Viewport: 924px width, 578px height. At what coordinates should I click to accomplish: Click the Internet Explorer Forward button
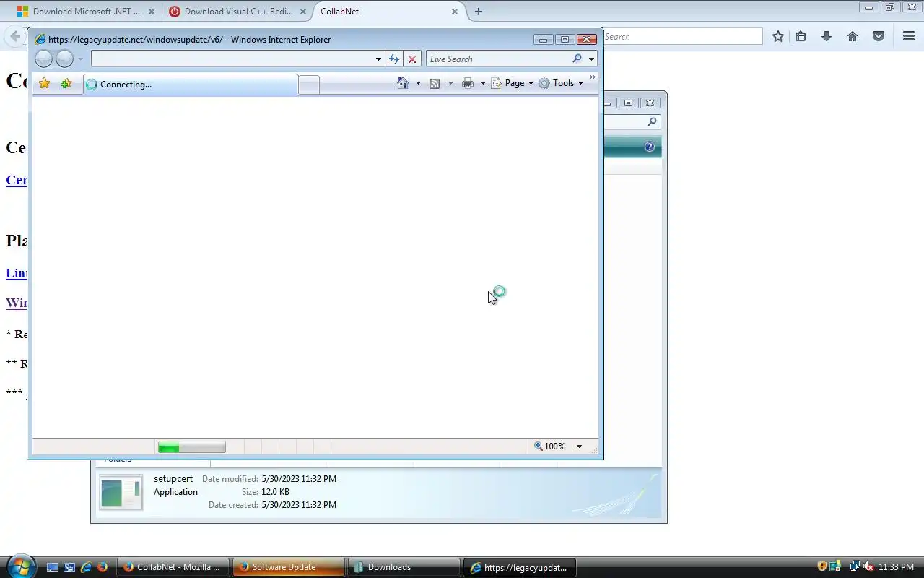(x=65, y=59)
